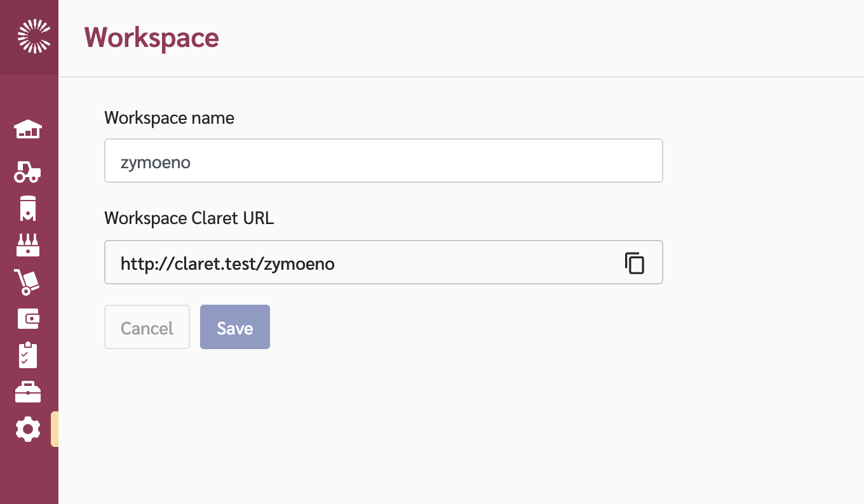This screenshot has width=864, height=504.
Task: Open the warehouse section in sidebar
Action: [x=28, y=129]
